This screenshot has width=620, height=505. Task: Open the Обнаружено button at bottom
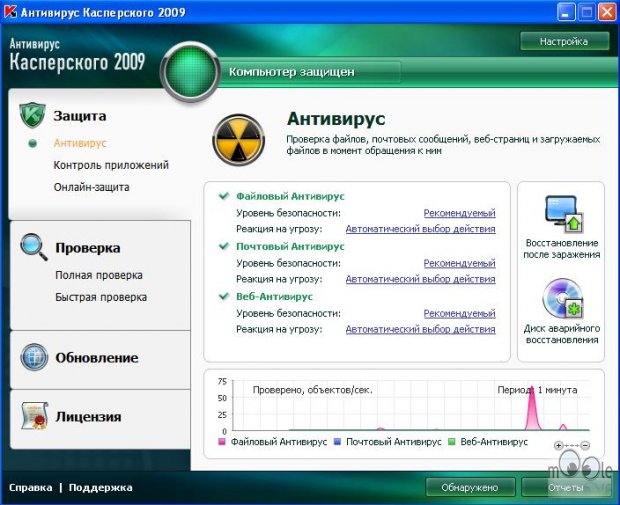point(470,488)
